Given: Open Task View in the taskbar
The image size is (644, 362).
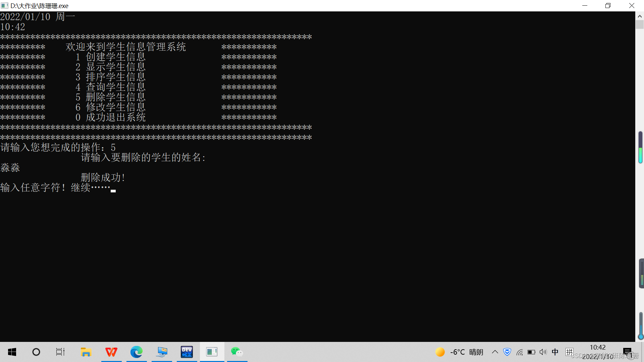Looking at the screenshot, I should [x=60, y=352].
